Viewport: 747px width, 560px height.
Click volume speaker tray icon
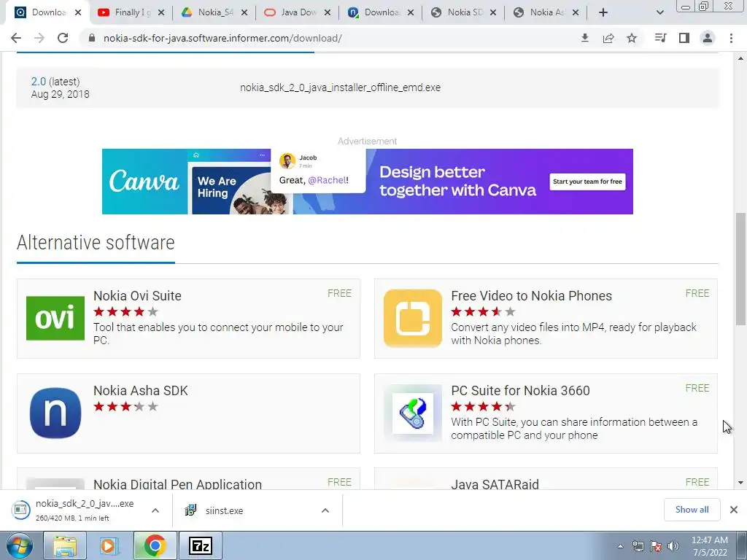(x=673, y=546)
